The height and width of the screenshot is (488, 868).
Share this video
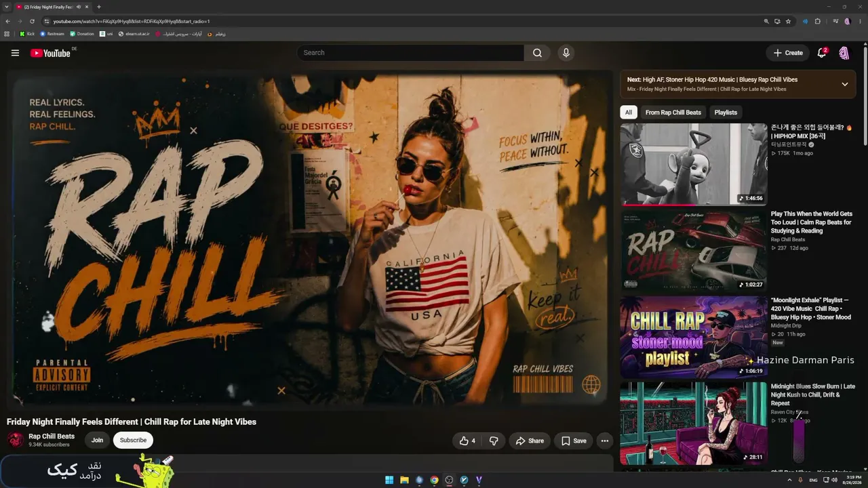point(530,441)
